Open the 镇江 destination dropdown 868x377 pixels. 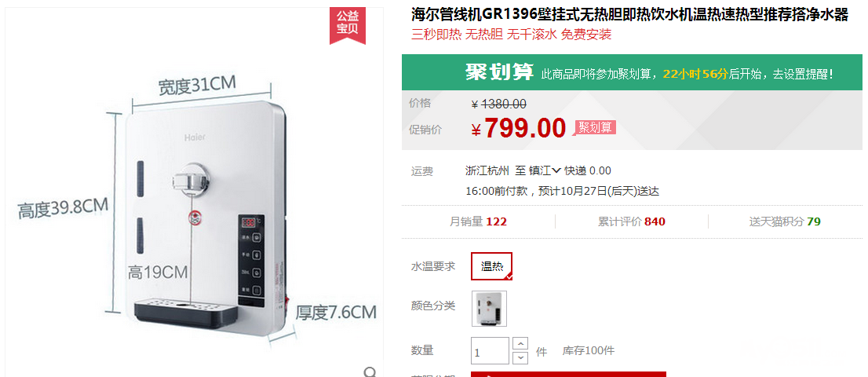coord(545,170)
